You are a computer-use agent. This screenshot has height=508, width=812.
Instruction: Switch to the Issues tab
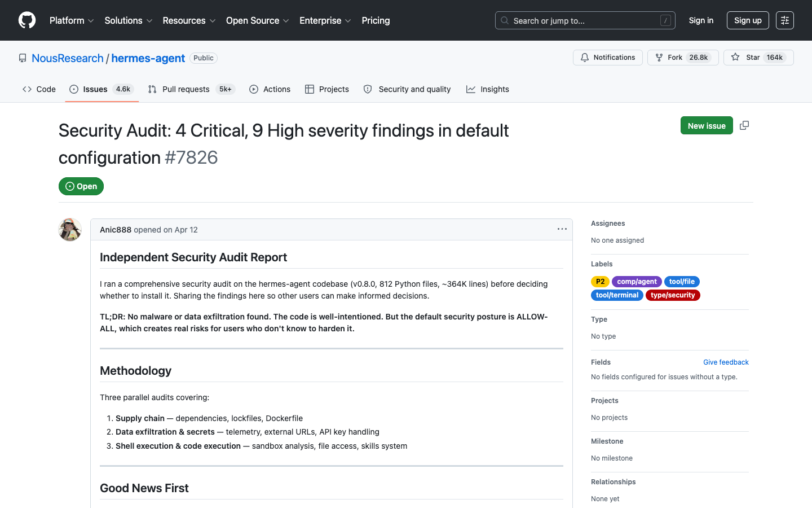click(x=101, y=89)
